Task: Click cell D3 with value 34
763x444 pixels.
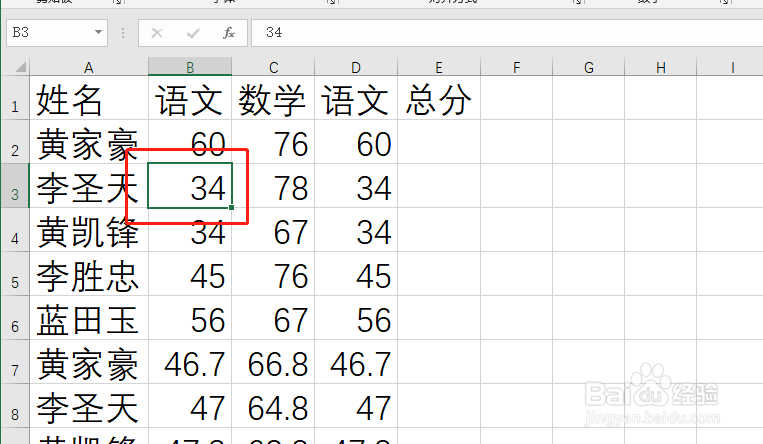Action: [x=356, y=186]
